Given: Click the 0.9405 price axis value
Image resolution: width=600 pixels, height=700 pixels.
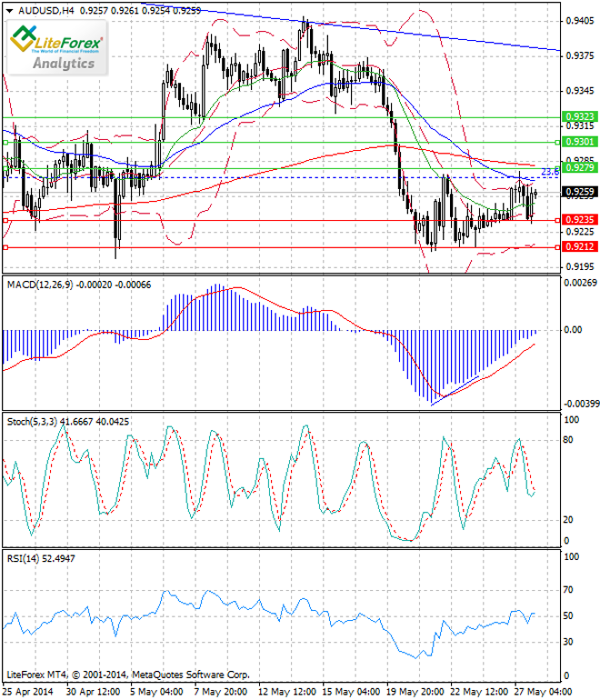Looking at the screenshot, I should pos(580,21).
